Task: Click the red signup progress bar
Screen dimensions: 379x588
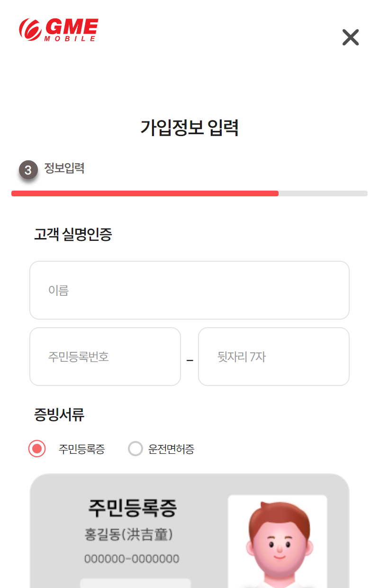Action: pyautogui.click(x=145, y=193)
